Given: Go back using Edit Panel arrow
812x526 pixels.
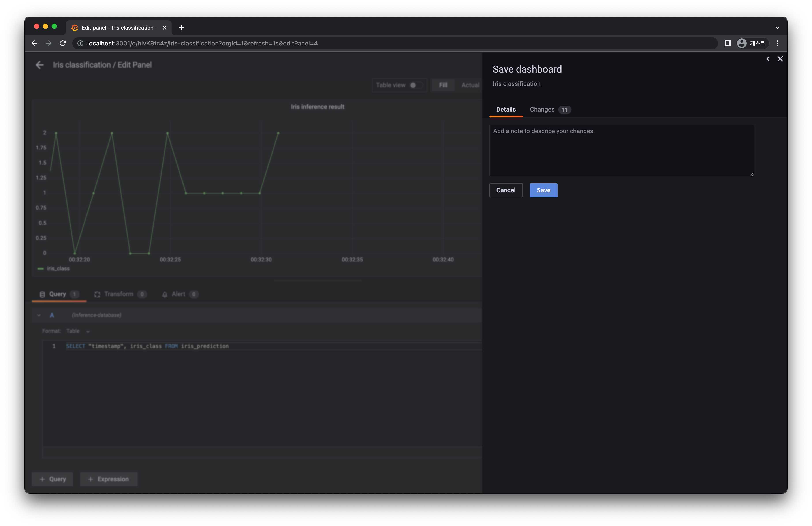Looking at the screenshot, I should (39, 65).
